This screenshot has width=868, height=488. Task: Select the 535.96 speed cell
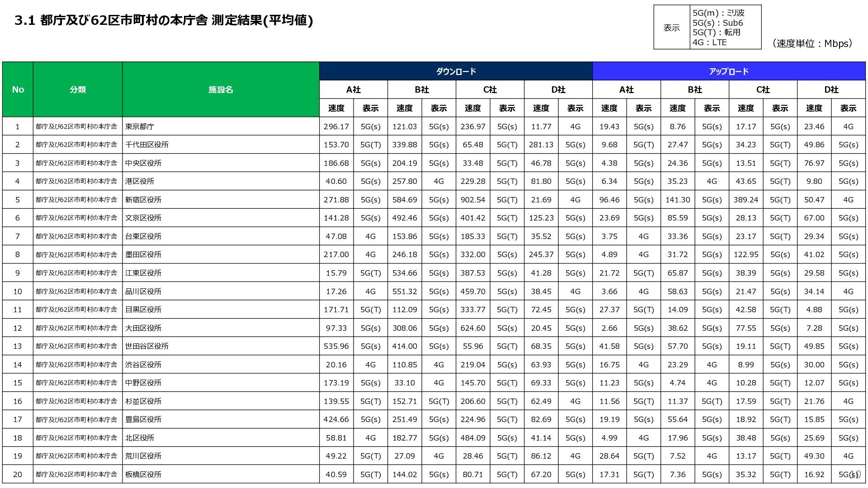pos(336,346)
